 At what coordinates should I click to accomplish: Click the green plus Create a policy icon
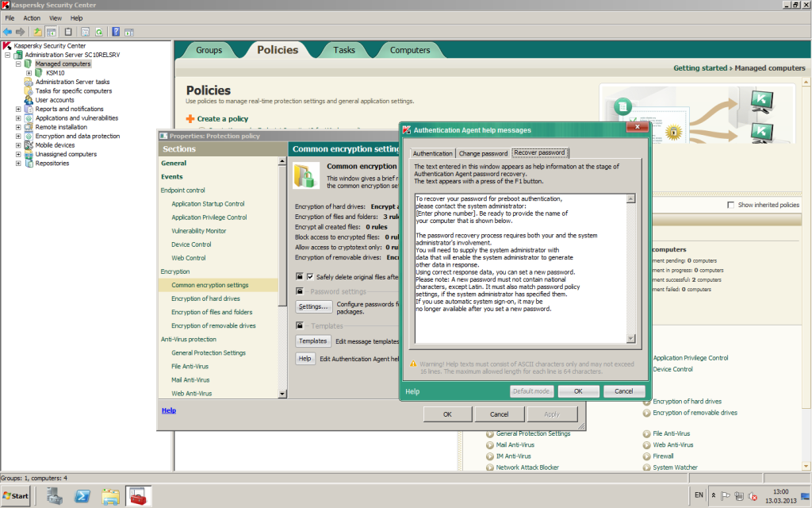point(190,119)
